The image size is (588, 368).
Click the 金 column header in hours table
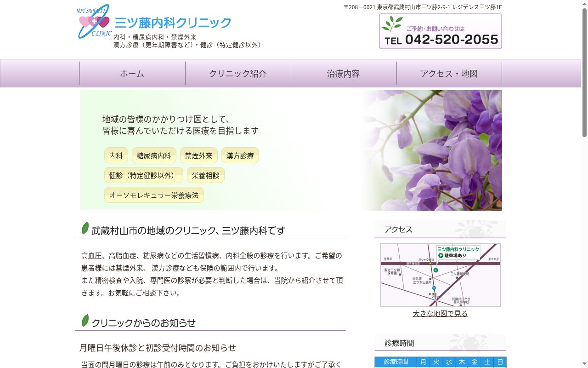click(475, 362)
